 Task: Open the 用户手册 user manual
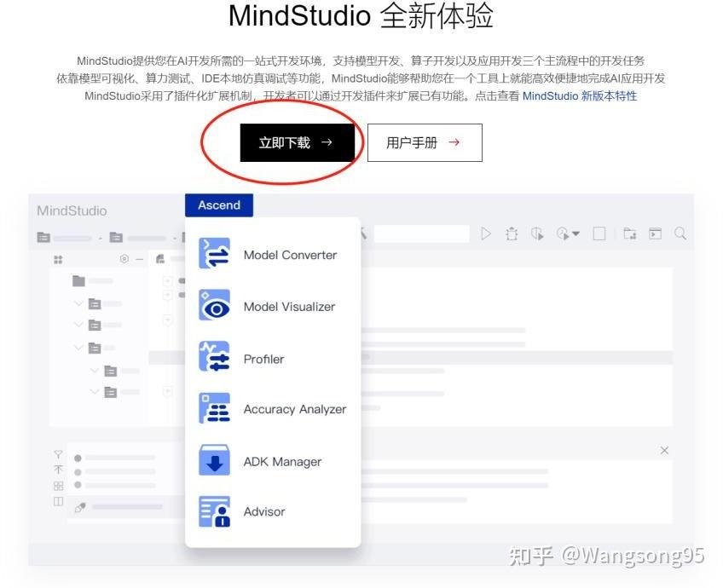point(424,142)
